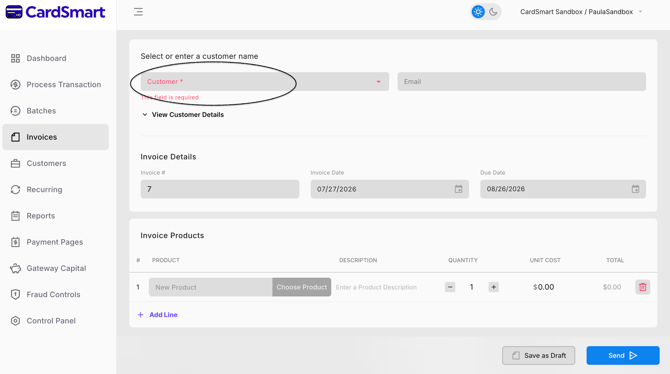This screenshot has height=374, width=670.
Task: Click the UNIT COST column header
Action: tap(545, 260)
